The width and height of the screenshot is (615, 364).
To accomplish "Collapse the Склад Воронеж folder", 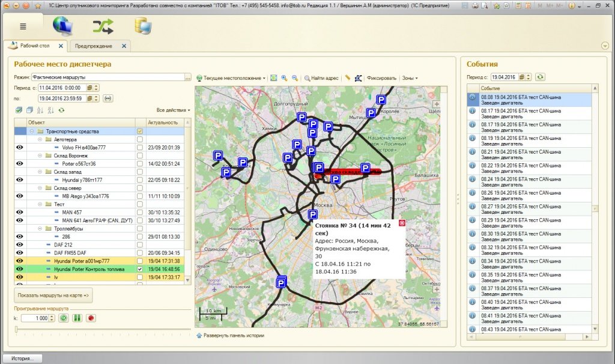I will click(x=40, y=156).
